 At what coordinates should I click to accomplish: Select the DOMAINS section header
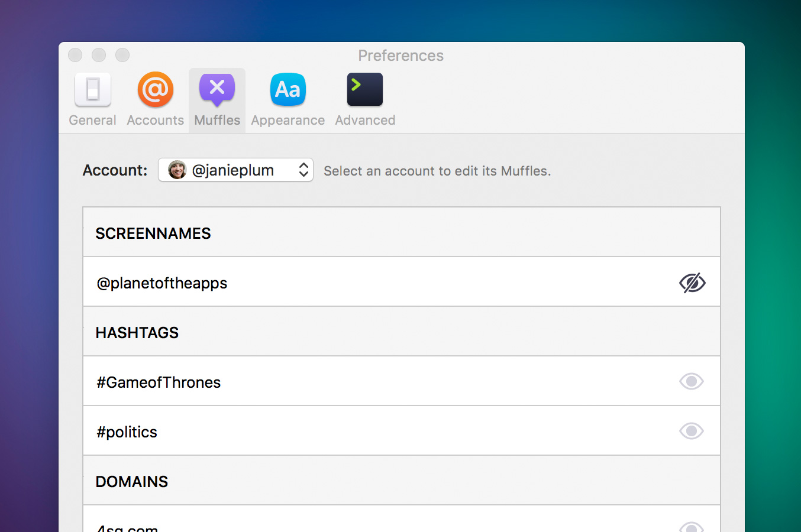coord(132,482)
